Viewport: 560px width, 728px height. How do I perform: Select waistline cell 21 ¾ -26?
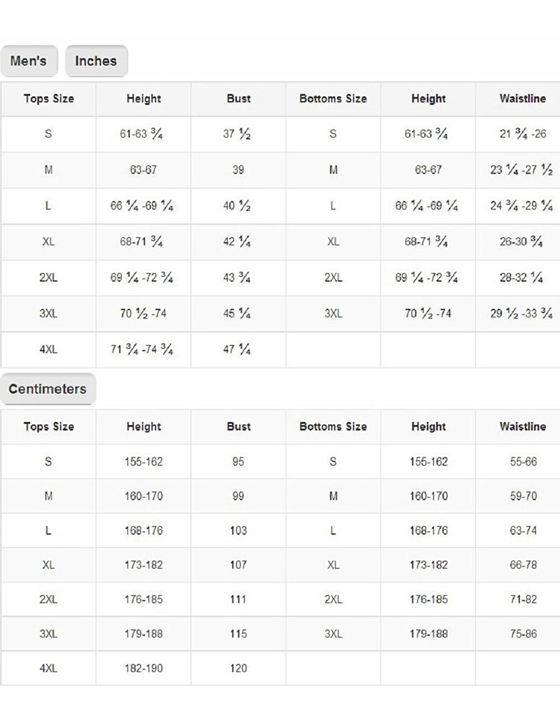tap(523, 134)
